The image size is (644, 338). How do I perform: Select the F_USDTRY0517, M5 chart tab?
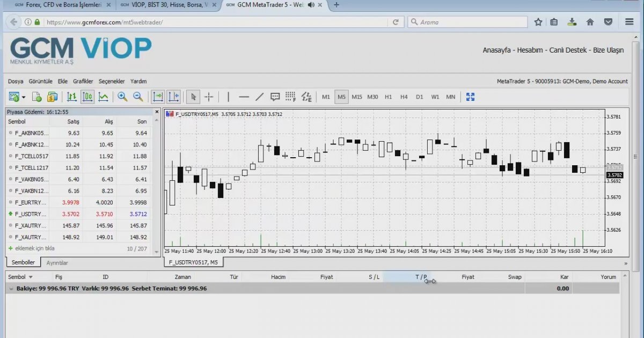click(x=194, y=262)
